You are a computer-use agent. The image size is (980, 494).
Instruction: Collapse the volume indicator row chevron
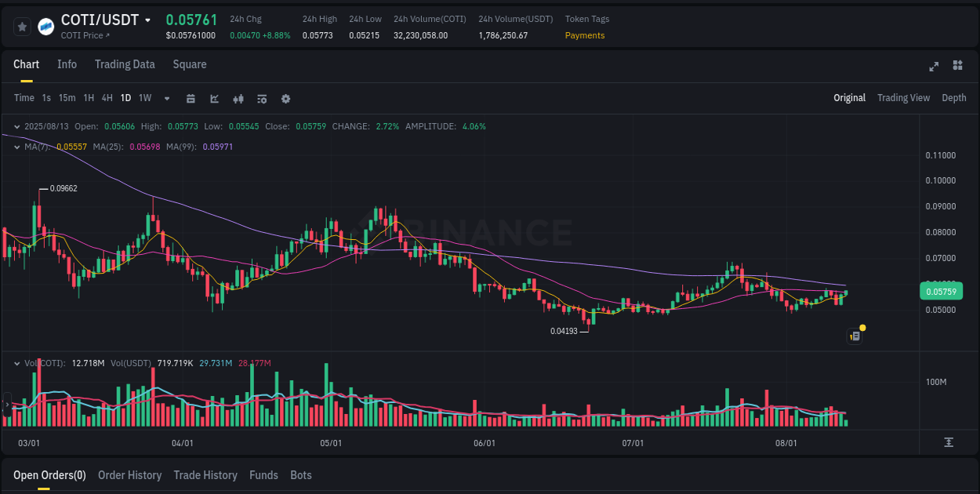(16, 363)
